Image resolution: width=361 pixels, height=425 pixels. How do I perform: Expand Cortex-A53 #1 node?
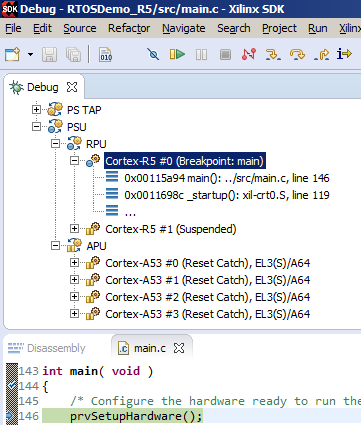74,279
